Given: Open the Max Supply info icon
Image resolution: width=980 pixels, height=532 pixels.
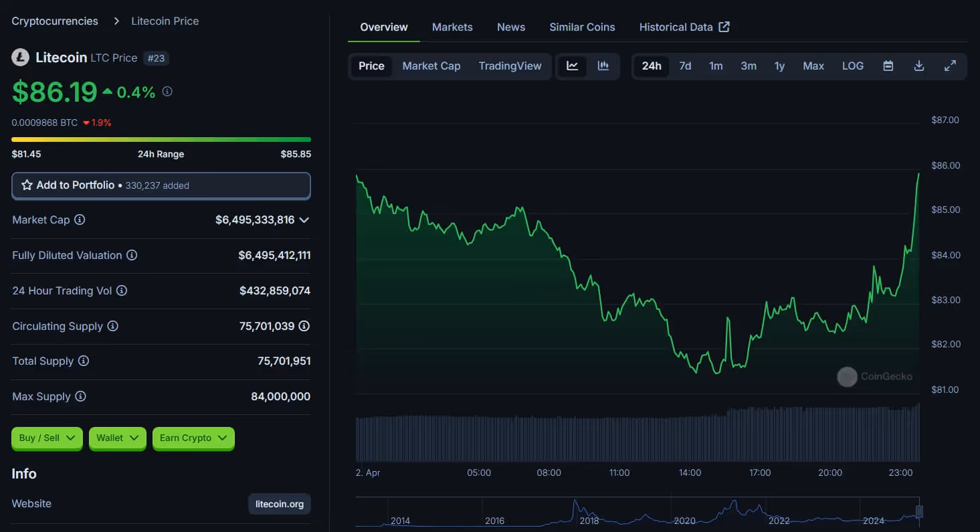Looking at the screenshot, I should (x=80, y=396).
